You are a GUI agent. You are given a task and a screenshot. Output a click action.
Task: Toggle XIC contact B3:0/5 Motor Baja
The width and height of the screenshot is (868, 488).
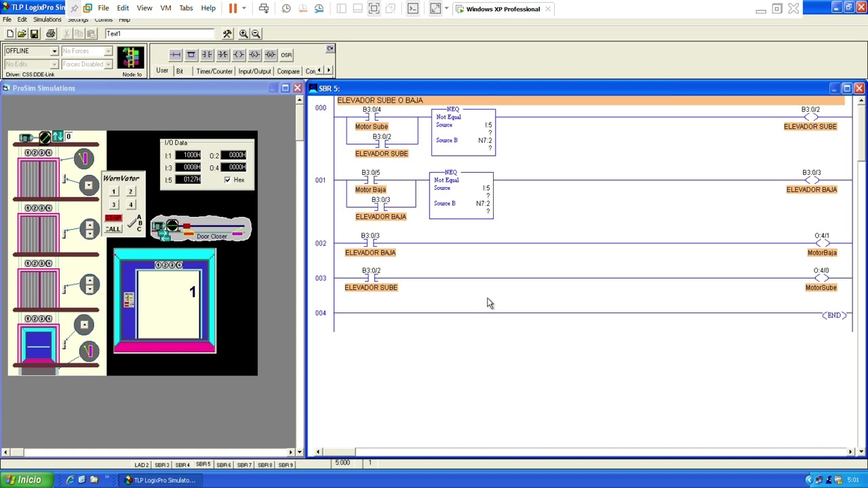pos(370,180)
